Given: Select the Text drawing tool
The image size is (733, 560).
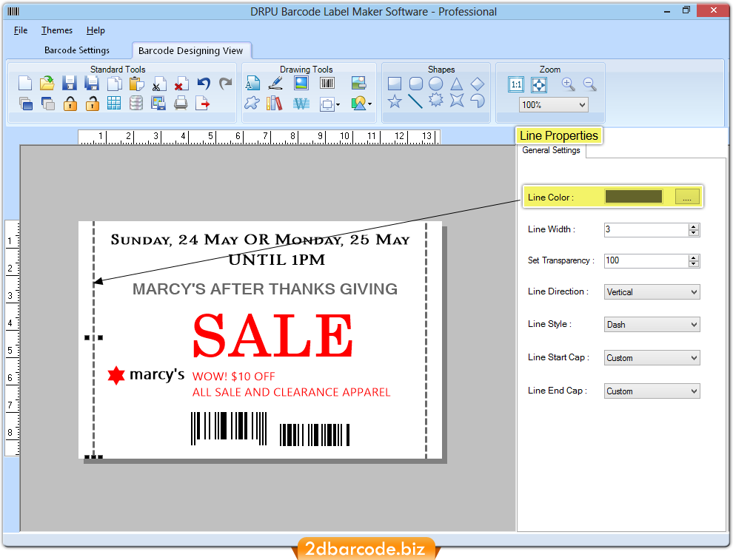Looking at the screenshot, I should [x=253, y=83].
